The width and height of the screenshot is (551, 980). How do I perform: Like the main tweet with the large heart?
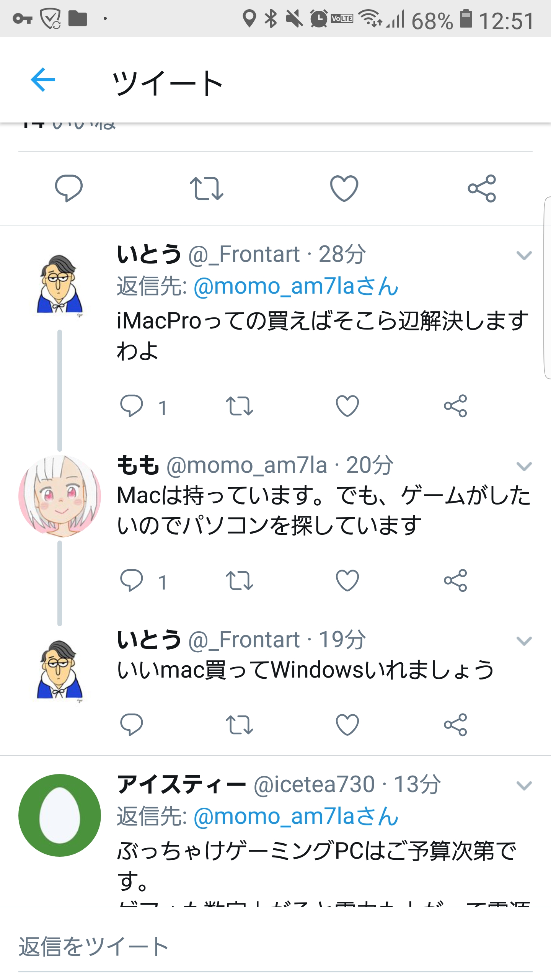[x=344, y=188]
